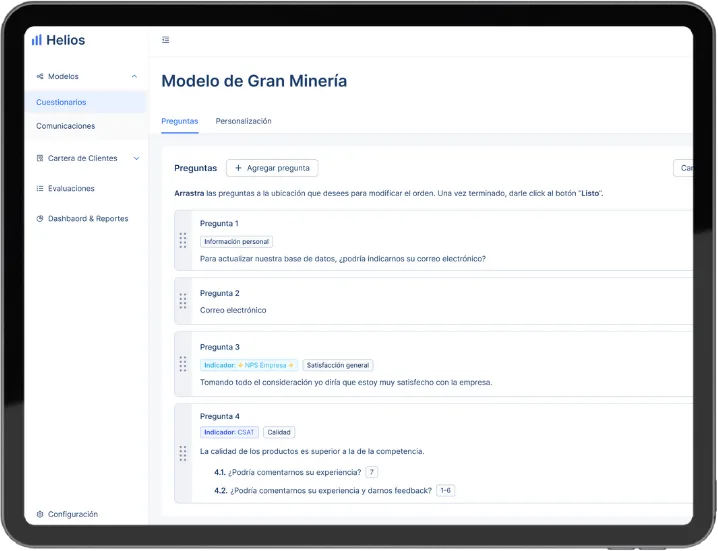Viewport: 718px width, 551px height.
Task: Collapse the Modelos menu chevron
Action: 134,76
